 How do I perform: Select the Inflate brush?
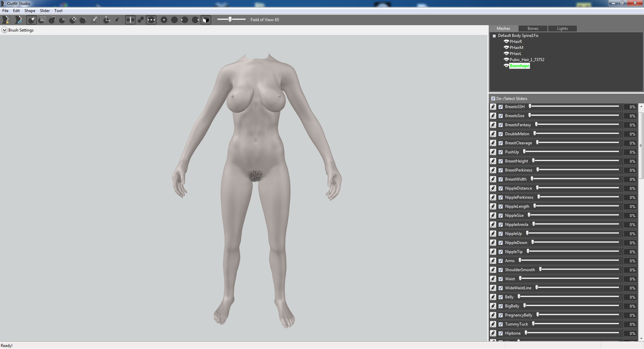point(52,20)
